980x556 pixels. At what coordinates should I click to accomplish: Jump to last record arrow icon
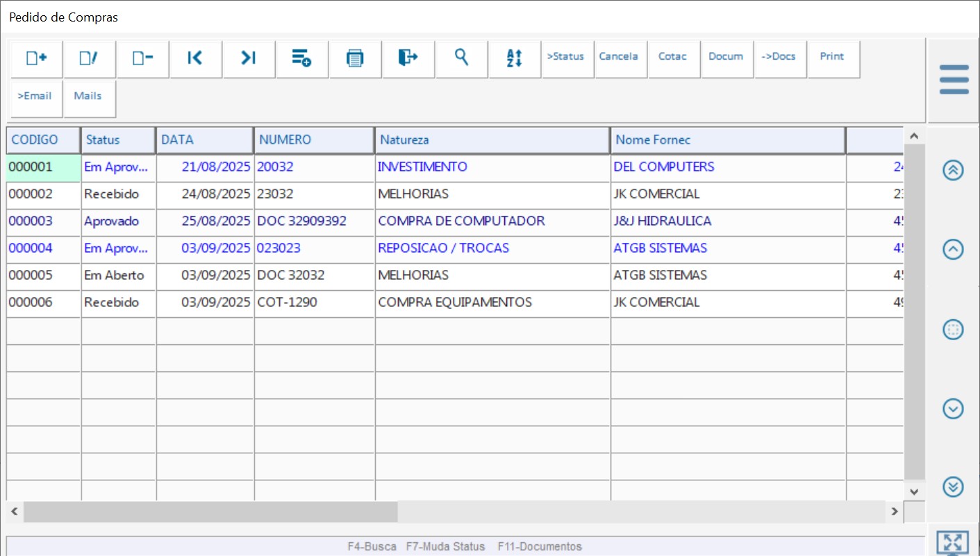tap(249, 58)
